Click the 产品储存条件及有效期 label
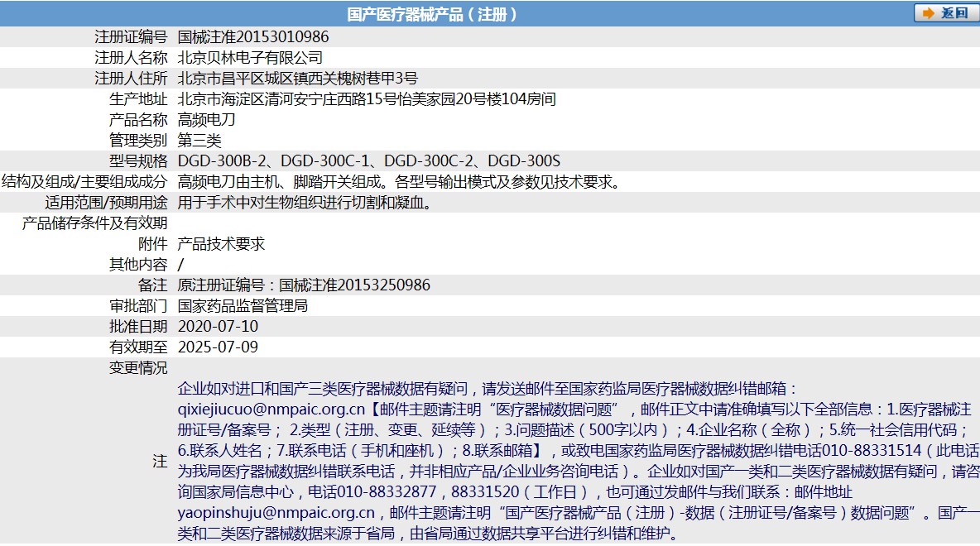 point(94,223)
